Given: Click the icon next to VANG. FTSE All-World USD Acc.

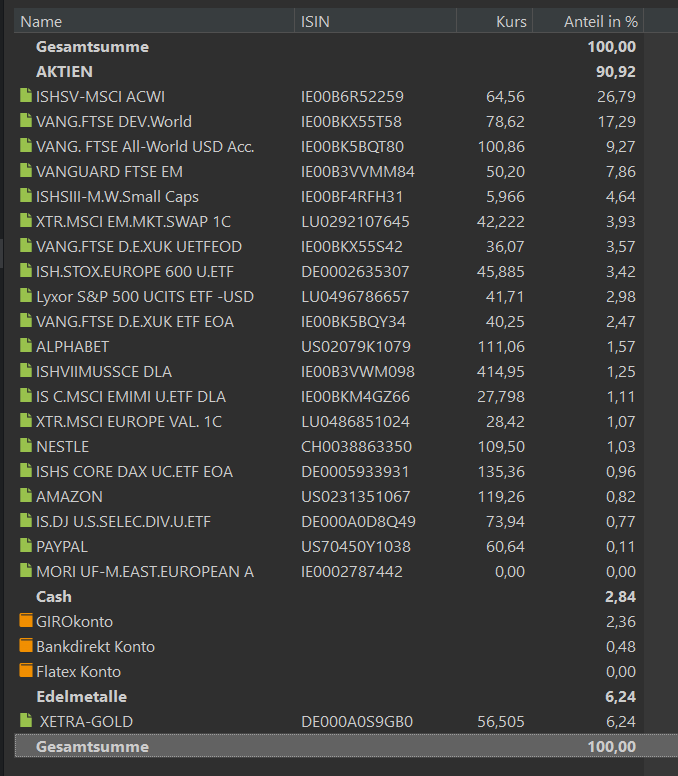Looking at the screenshot, I should click(26, 145).
